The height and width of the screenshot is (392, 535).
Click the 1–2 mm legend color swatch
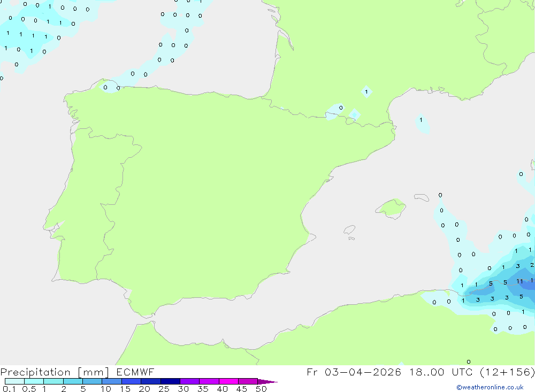click(x=53, y=381)
